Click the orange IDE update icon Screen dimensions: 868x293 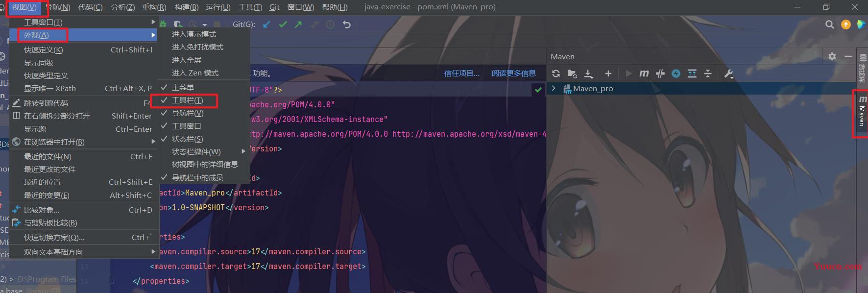click(x=846, y=24)
